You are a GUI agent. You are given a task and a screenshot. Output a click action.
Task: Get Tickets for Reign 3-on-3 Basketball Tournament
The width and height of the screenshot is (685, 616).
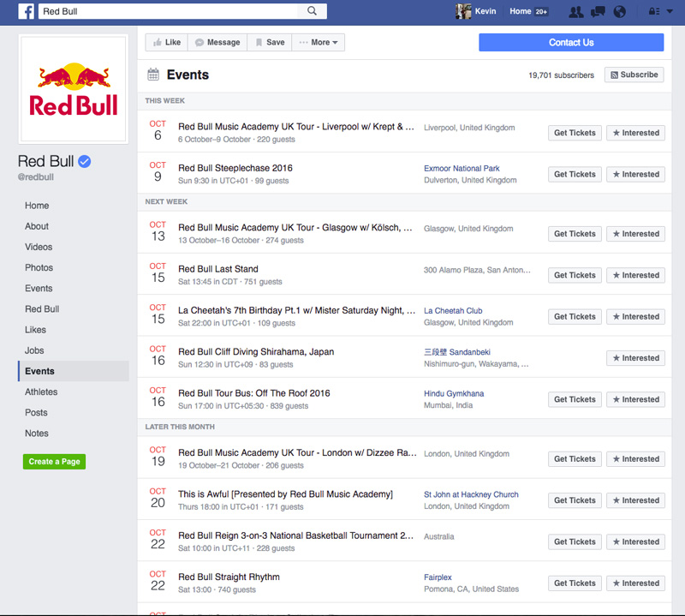coord(575,542)
